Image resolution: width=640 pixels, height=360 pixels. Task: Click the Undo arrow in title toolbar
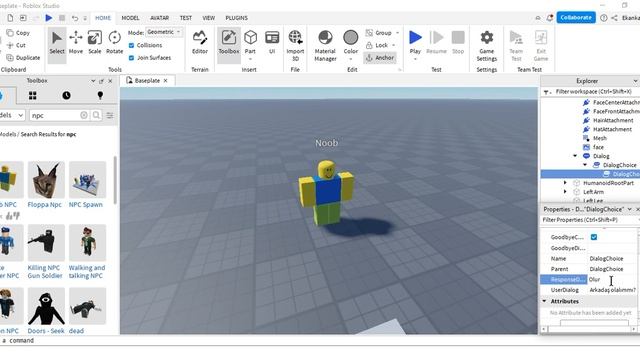(75, 18)
